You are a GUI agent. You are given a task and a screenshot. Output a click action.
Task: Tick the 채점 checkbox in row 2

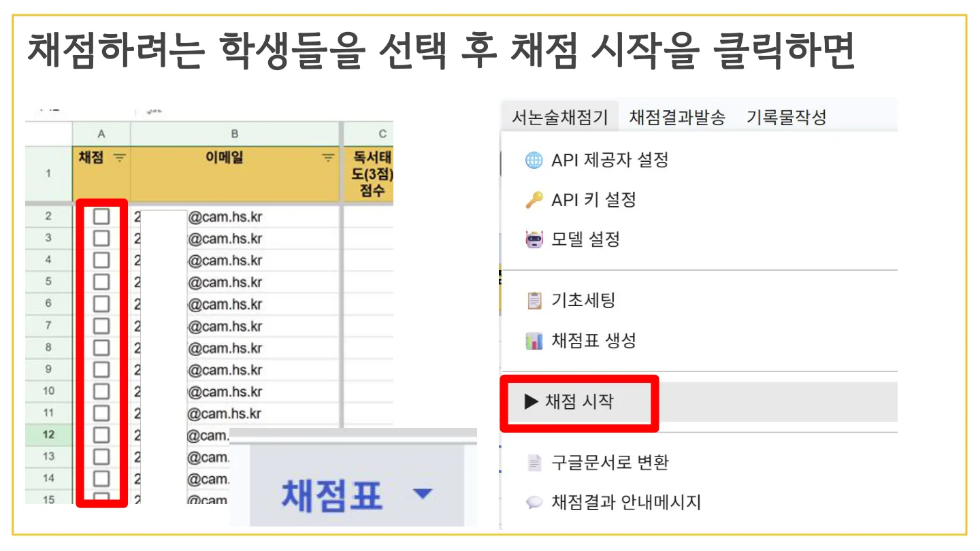pos(101,217)
